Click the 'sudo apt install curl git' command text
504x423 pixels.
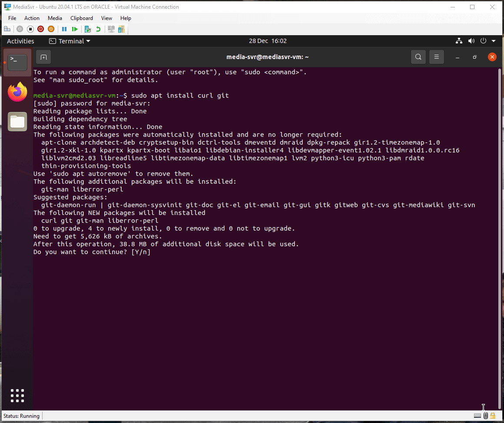[x=180, y=96]
